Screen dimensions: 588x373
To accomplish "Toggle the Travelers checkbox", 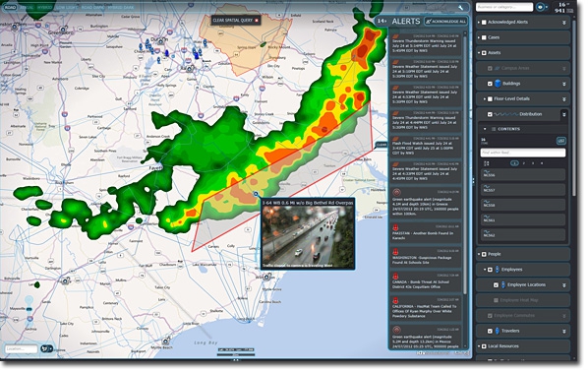I will [490, 331].
